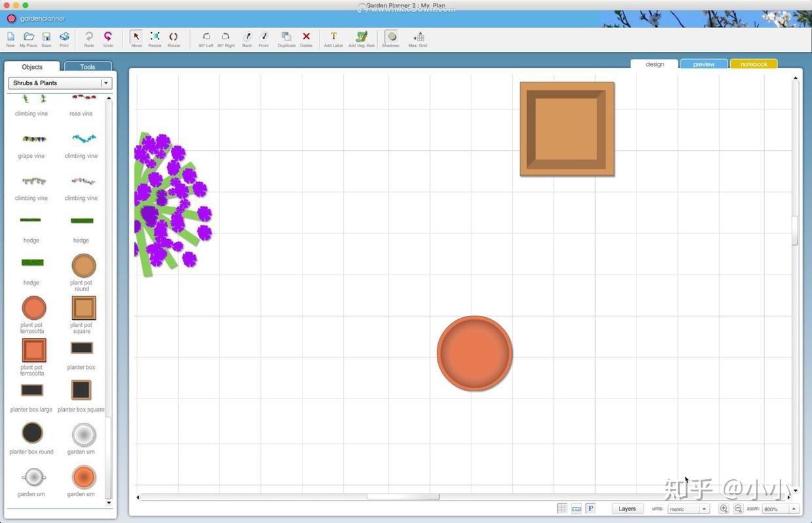Click the objects list down scroll arrow

click(108, 503)
